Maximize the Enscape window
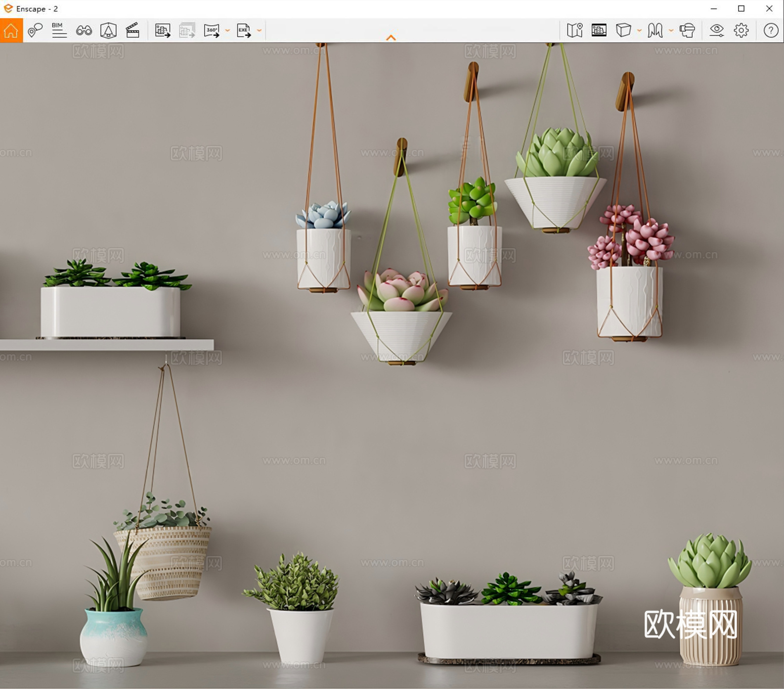 pyautogui.click(x=741, y=8)
